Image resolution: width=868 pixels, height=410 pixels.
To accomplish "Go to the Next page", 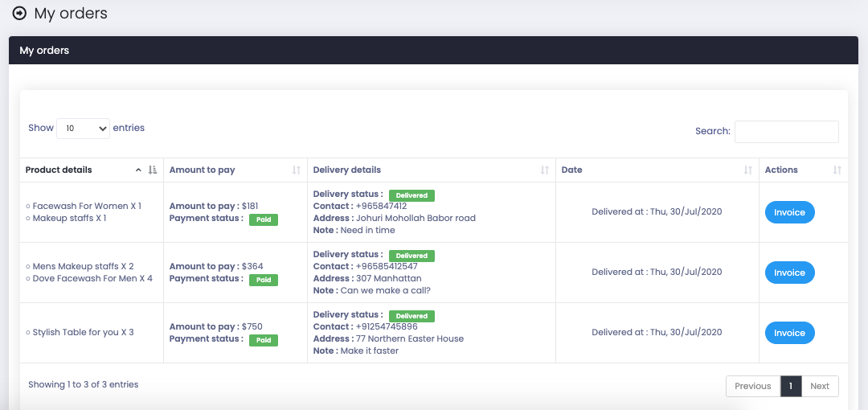I will click(820, 386).
